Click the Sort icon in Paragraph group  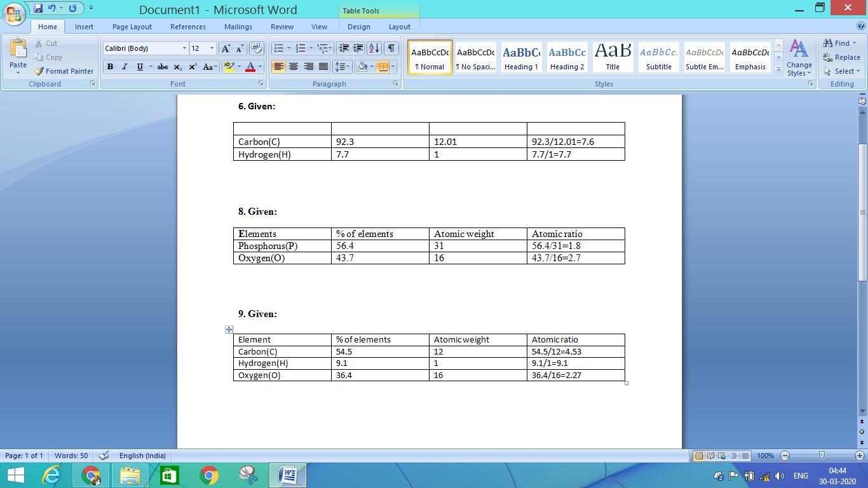(x=374, y=48)
